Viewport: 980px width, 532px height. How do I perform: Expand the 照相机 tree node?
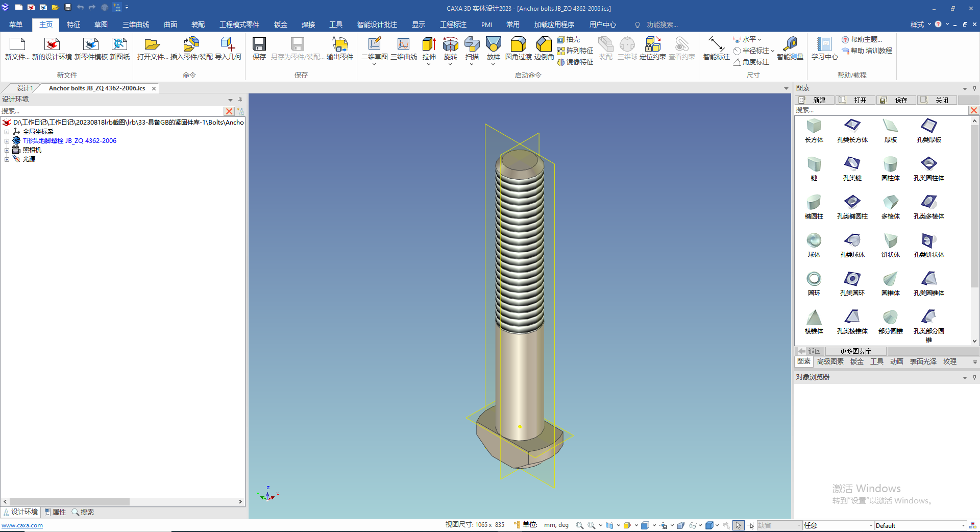(7, 150)
